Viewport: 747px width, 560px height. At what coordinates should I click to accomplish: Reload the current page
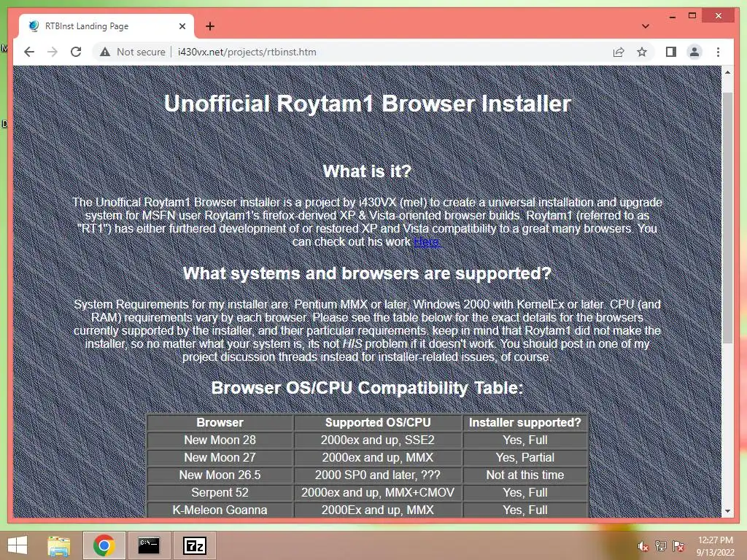pos(76,52)
